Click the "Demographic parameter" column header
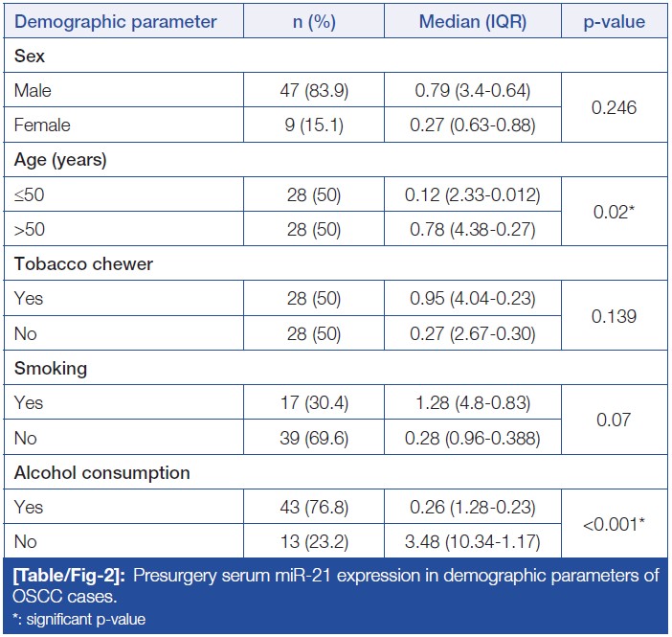The height and width of the screenshot is (637, 672). pos(115,21)
